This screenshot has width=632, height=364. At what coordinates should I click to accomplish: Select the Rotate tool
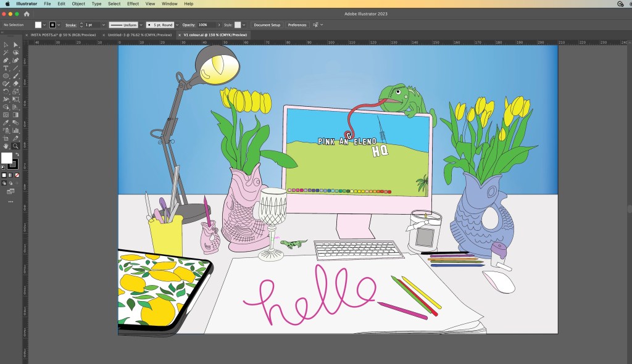(x=6, y=91)
